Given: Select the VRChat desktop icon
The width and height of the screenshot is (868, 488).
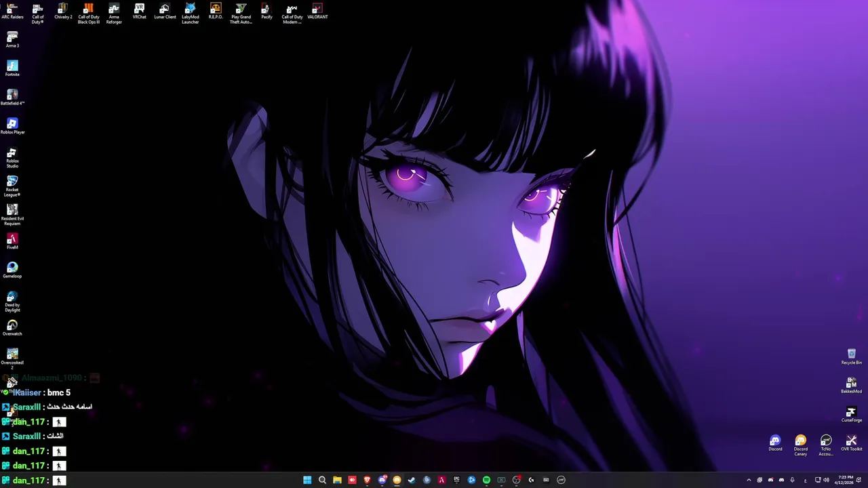Looking at the screenshot, I should 140,12.
